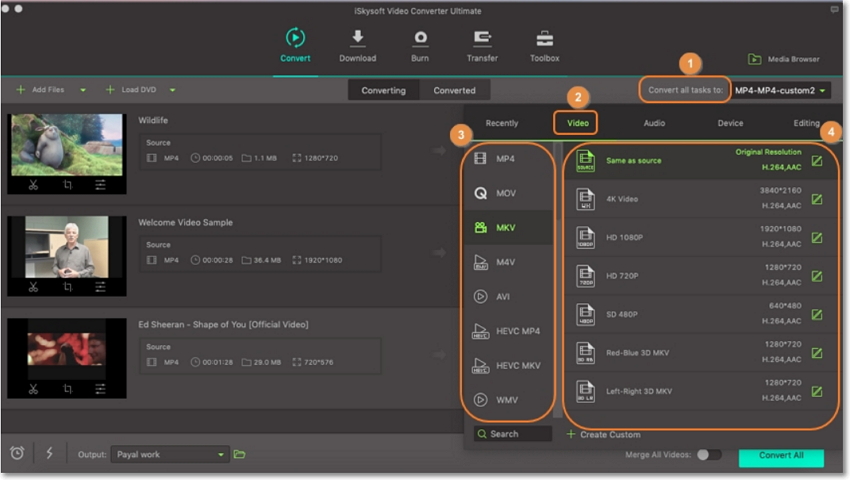
Task: Open the Toolbox icon
Action: click(544, 39)
